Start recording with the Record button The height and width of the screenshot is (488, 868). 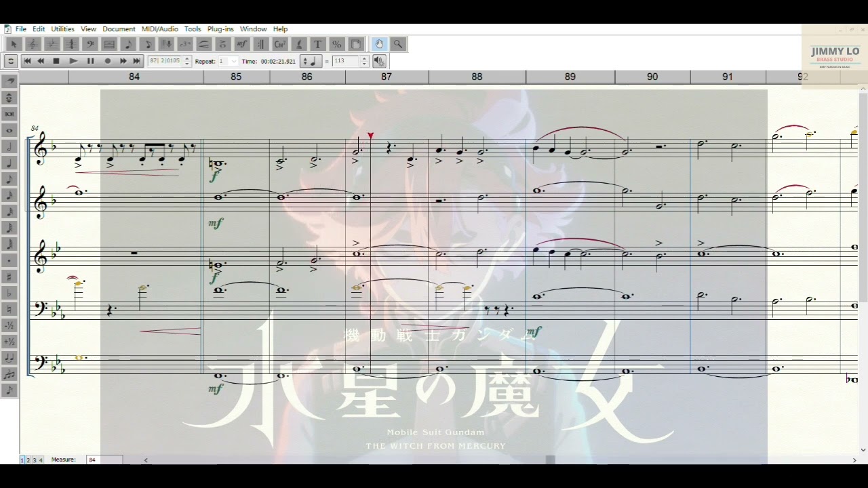(107, 61)
